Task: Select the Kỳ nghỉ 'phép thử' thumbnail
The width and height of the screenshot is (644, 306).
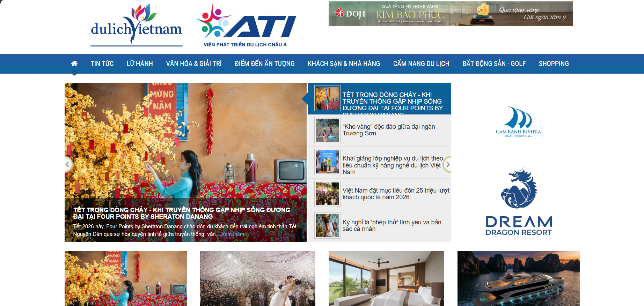Action: pyautogui.click(x=327, y=226)
